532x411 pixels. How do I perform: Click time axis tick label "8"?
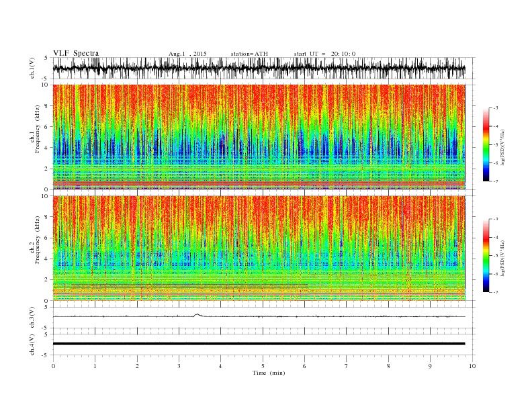pyautogui.click(x=388, y=366)
